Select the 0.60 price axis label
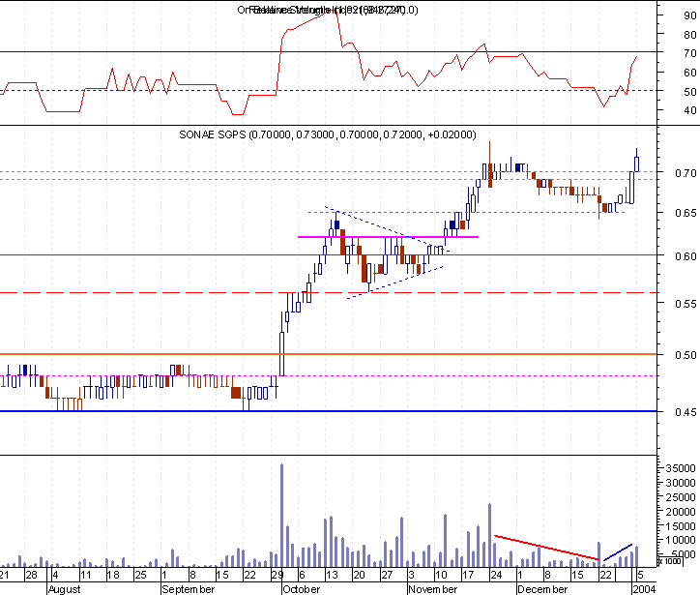 (685, 256)
